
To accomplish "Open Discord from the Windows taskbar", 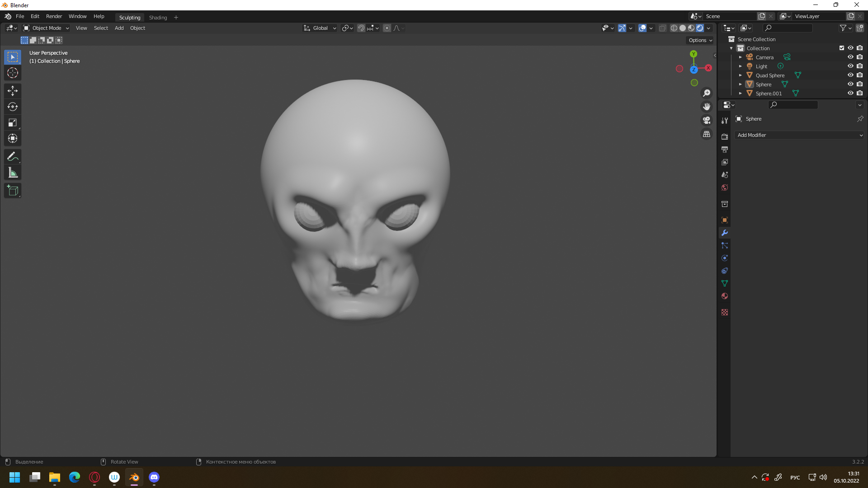I will pyautogui.click(x=154, y=477).
